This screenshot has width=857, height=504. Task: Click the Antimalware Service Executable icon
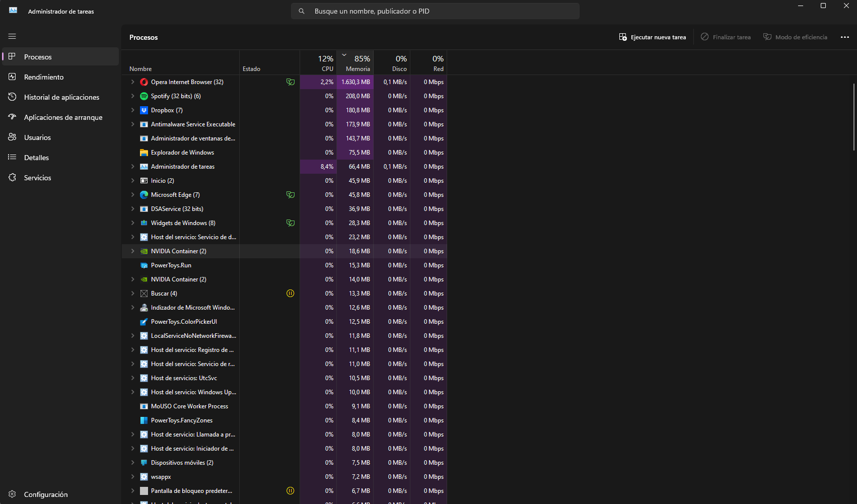[x=144, y=124]
